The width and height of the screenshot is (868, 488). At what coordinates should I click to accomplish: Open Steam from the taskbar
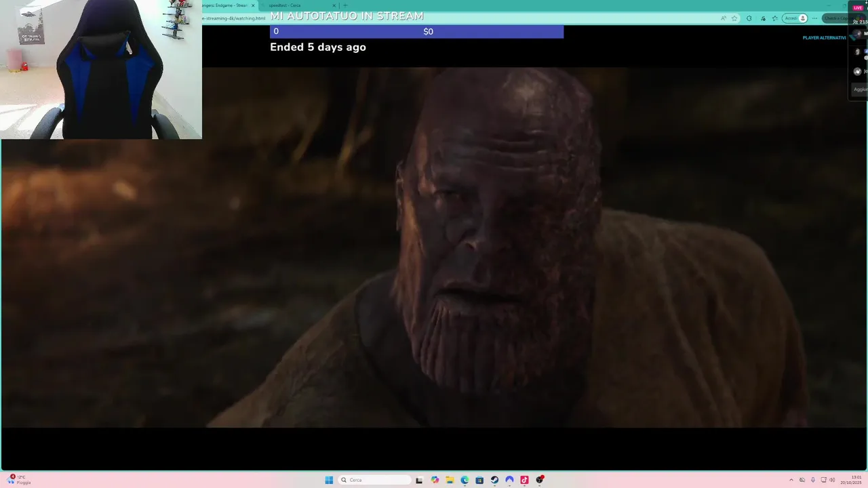click(494, 480)
